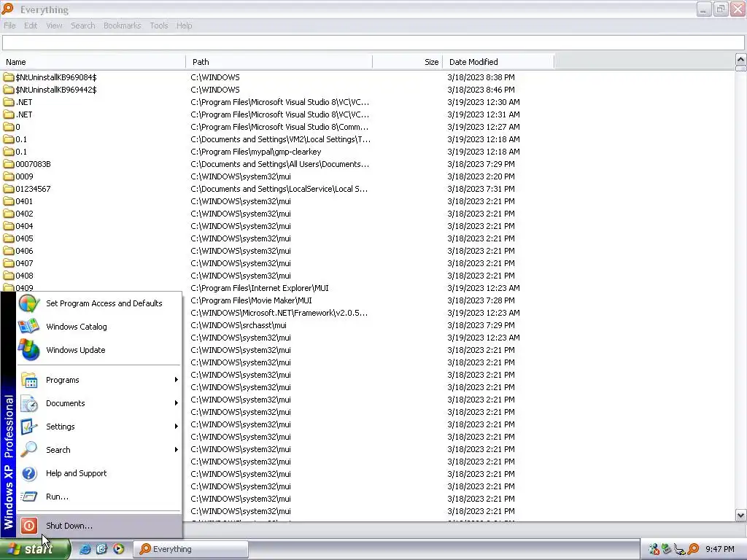Click path C:\Program Files\Movie Maker\MUI
Viewport: 747px width, 560px height.
(x=251, y=300)
